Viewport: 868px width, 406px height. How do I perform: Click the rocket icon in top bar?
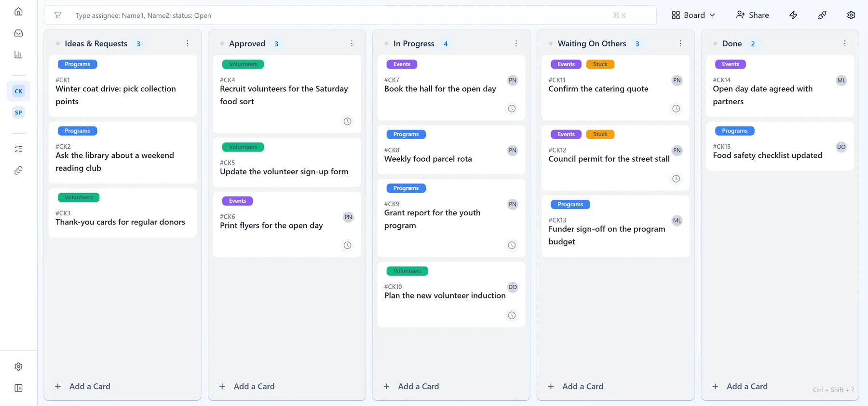822,15
